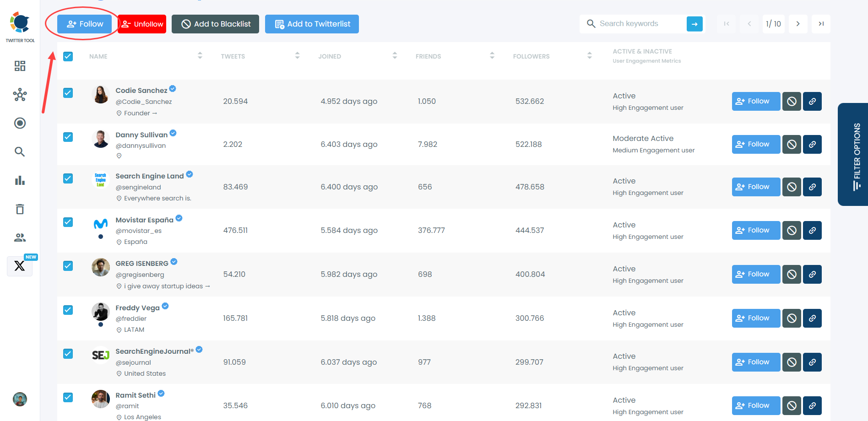868x421 pixels.
Task: Go to first page of results
Action: click(727, 24)
